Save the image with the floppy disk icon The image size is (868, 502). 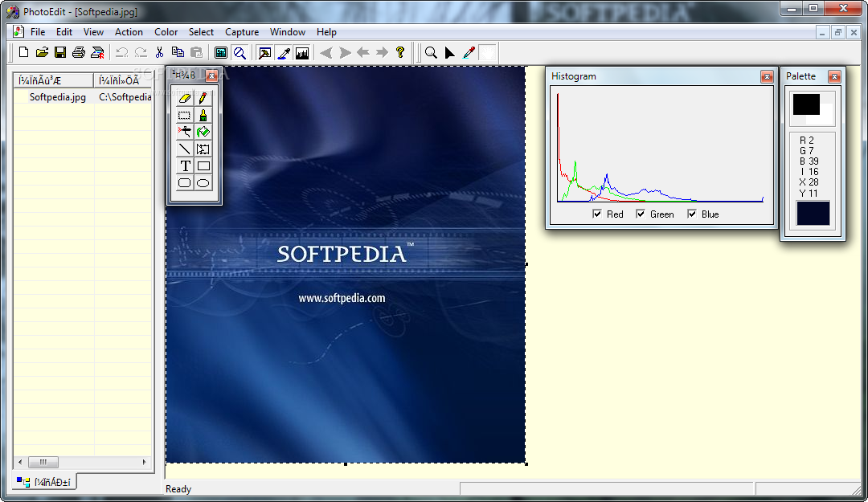point(59,52)
